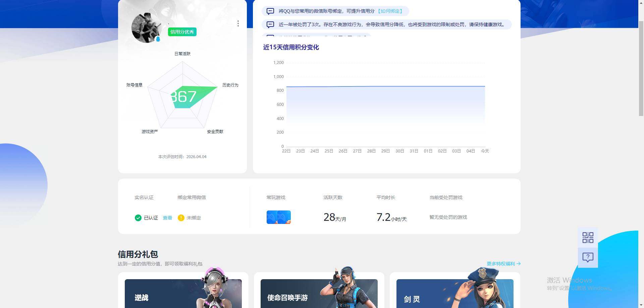Click the green verified check icon beside 已认证
This screenshot has height=308, width=644.
coord(138,218)
